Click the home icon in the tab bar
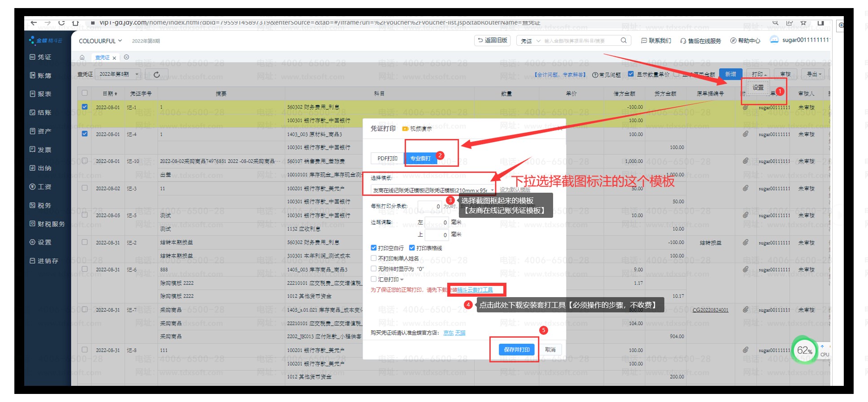 82,57
